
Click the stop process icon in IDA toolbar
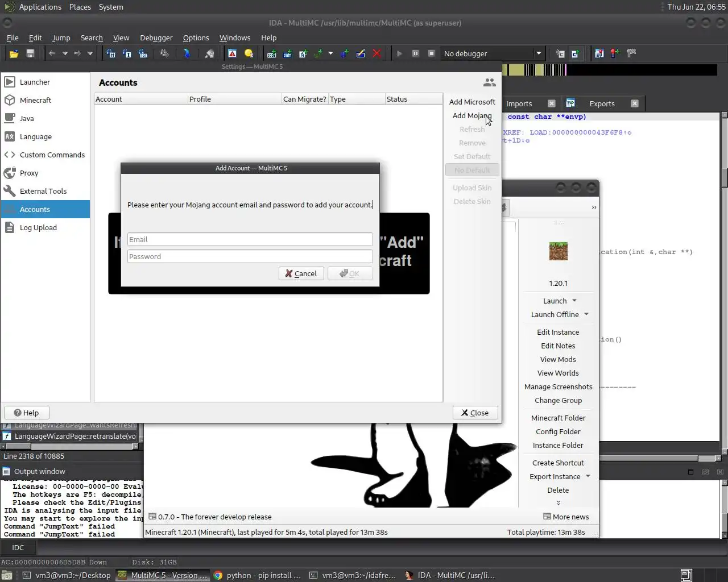pos(431,53)
